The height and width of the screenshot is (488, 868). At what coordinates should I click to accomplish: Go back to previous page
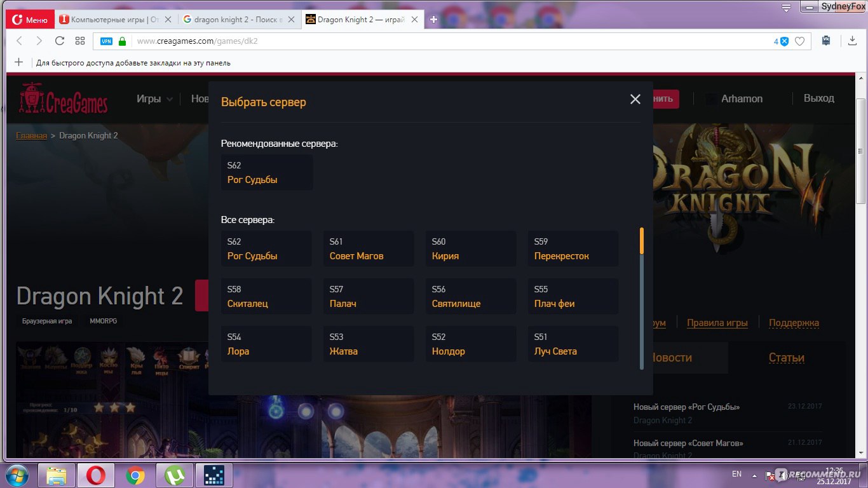pyautogui.click(x=19, y=41)
